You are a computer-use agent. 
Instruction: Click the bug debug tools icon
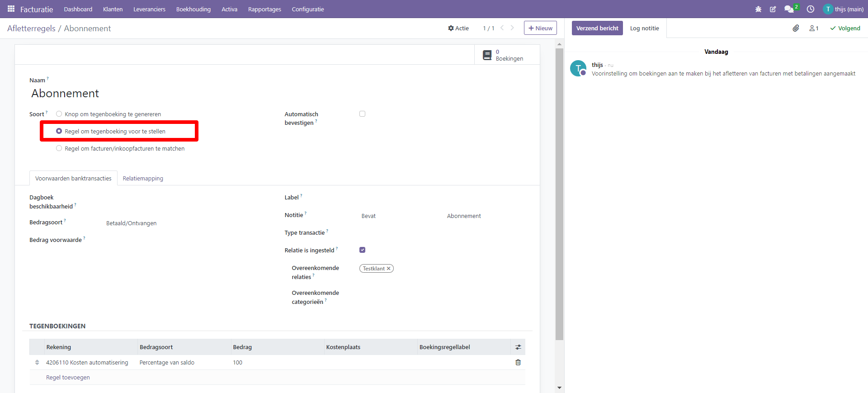click(758, 9)
